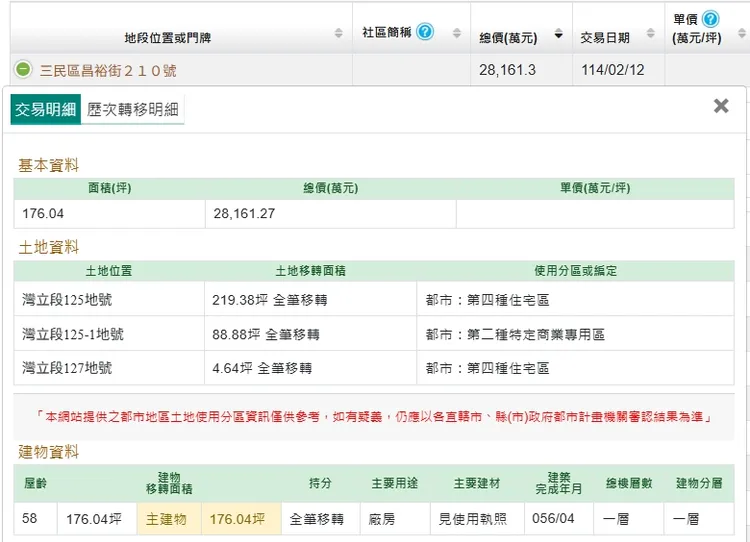The width and height of the screenshot is (750, 542).
Task: Click the 88.88坪 全筆移轉 cell
Action: [310, 333]
